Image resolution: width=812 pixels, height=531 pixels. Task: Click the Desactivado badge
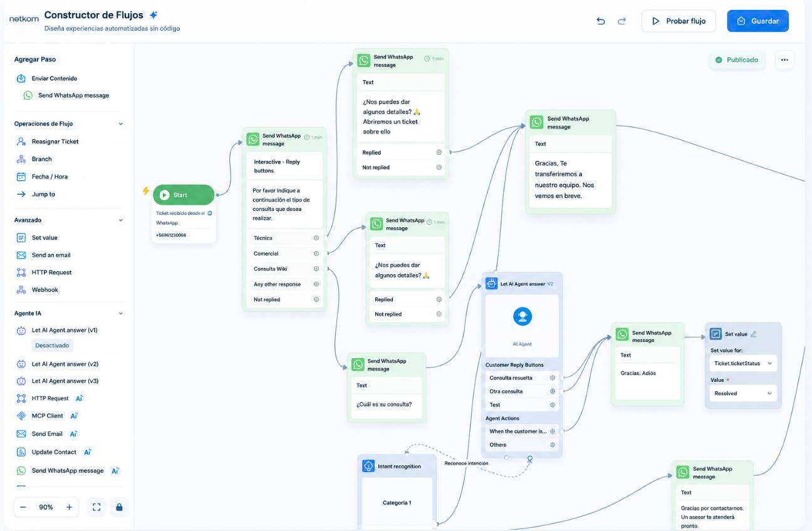(x=52, y=346)
